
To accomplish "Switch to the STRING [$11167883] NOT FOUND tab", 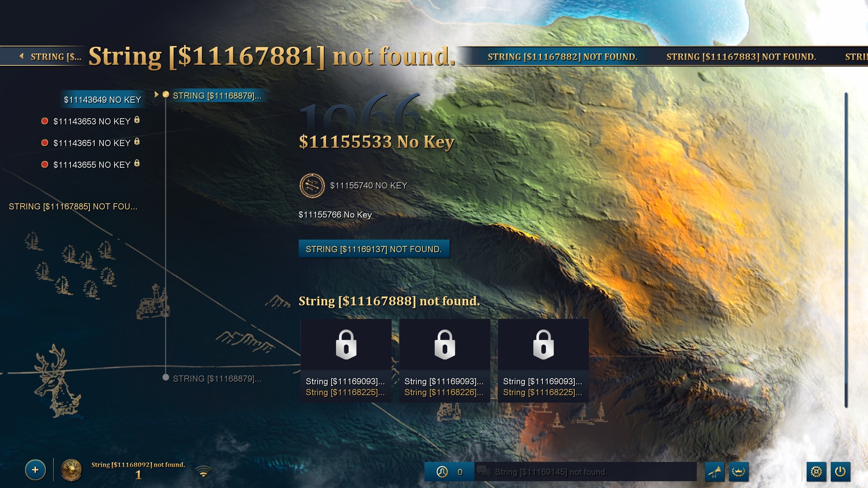I will tap(741, 57).
